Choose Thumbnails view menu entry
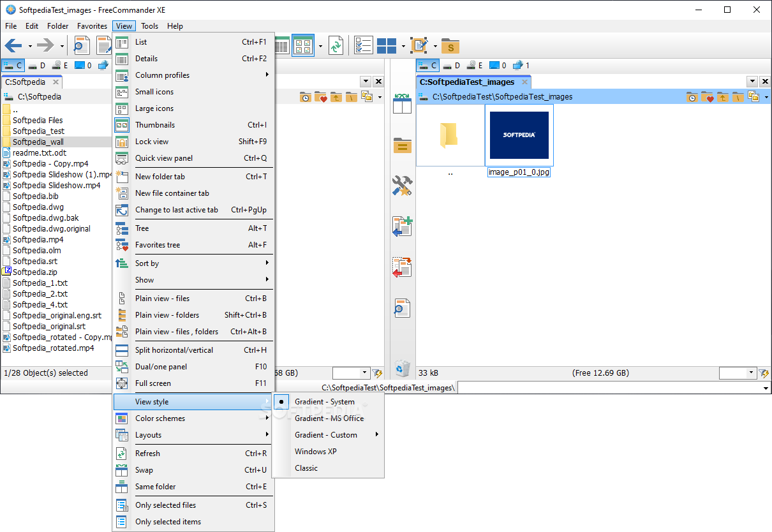This screenshot has width=772, height=532. [x=193, y=125]
